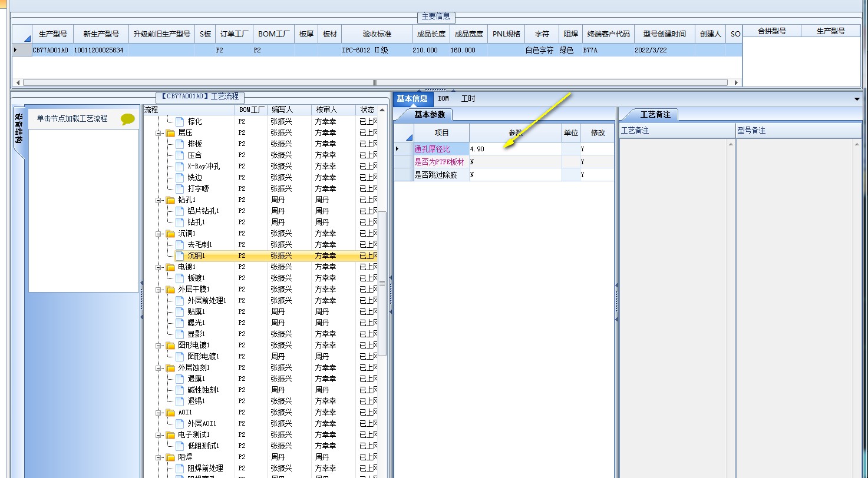Select the 工艺备注 tab

pyautogui.click(x=655, y=114)
